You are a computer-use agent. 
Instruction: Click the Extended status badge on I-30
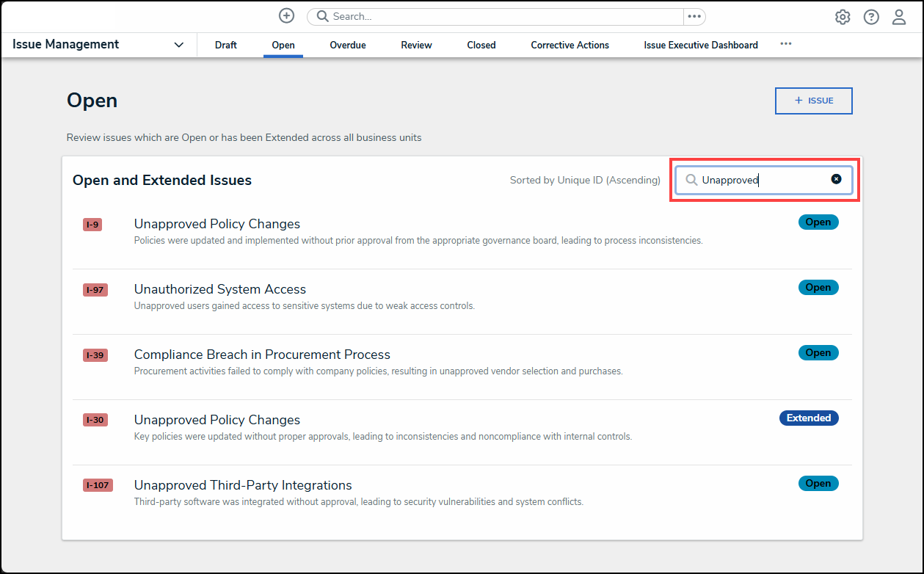click(x=809, y=418)
